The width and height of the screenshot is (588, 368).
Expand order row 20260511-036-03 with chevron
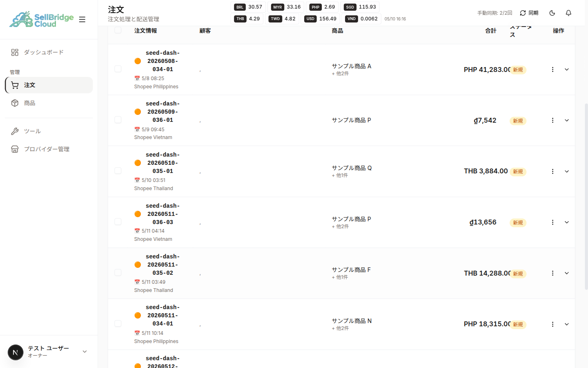pyautogui.click(x=567, y=222)
